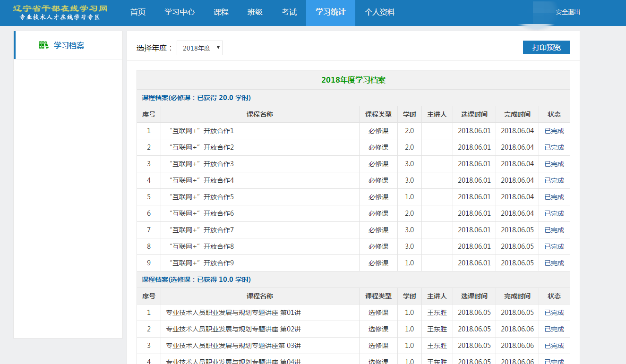The image size is (626, 364).
Task: Open the 班级 navigation tab
Action: 255,13
